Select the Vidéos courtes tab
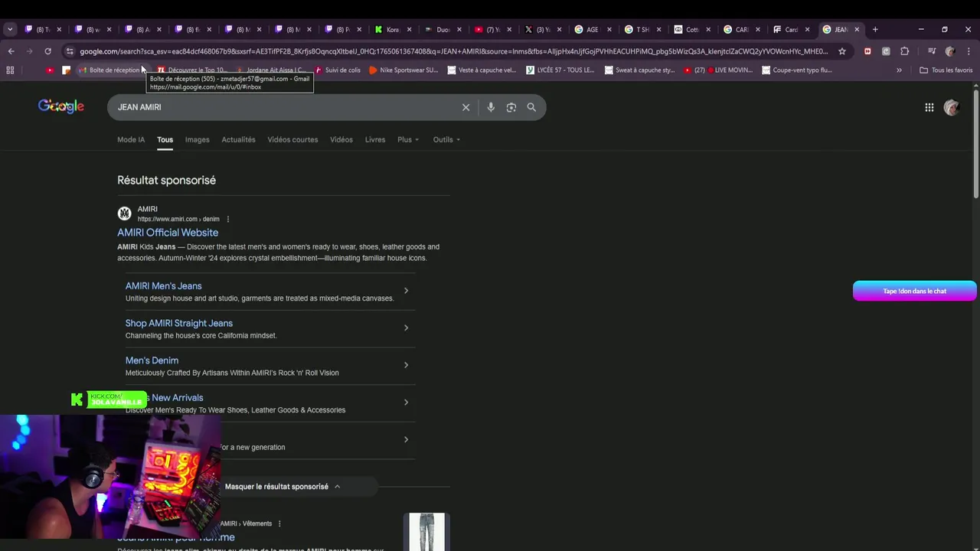Image resolution: width=980 pixels, height=551 pixels. click(x=292, y=139)
